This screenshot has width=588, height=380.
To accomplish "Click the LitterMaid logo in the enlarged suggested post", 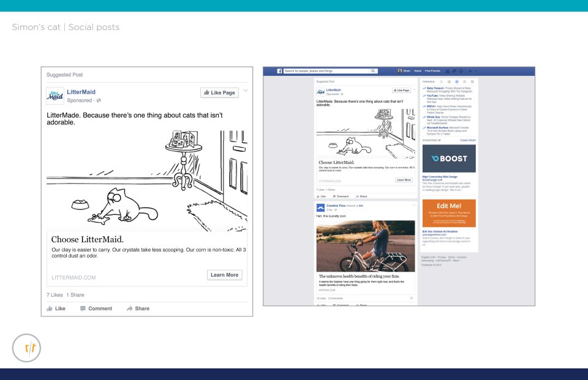I will point(55,95).
